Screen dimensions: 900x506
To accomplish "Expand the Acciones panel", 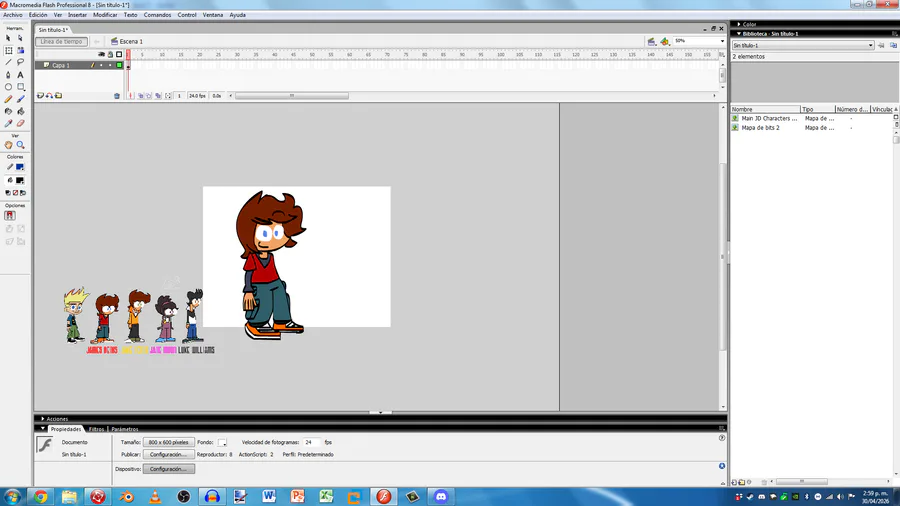I will (43, 419).
